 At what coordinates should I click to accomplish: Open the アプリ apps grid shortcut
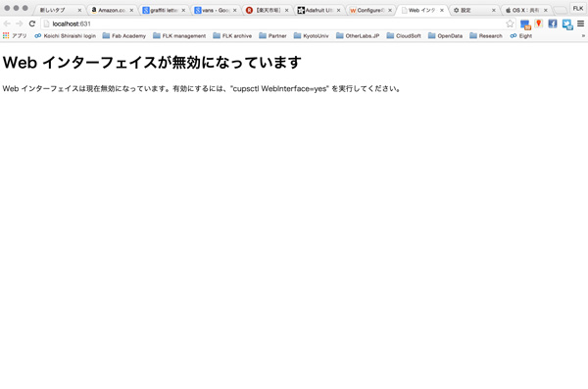coord(15,35)
